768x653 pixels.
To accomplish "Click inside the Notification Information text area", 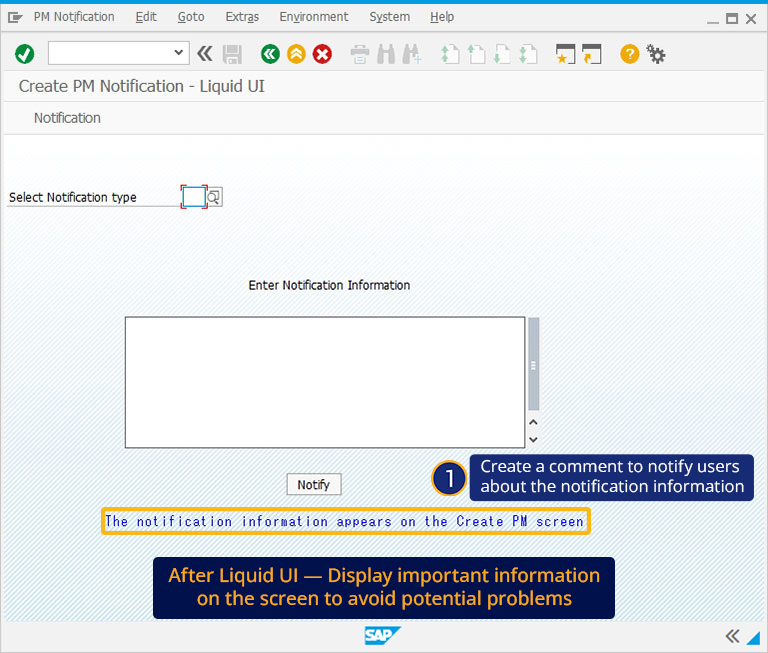I will 325,382.
